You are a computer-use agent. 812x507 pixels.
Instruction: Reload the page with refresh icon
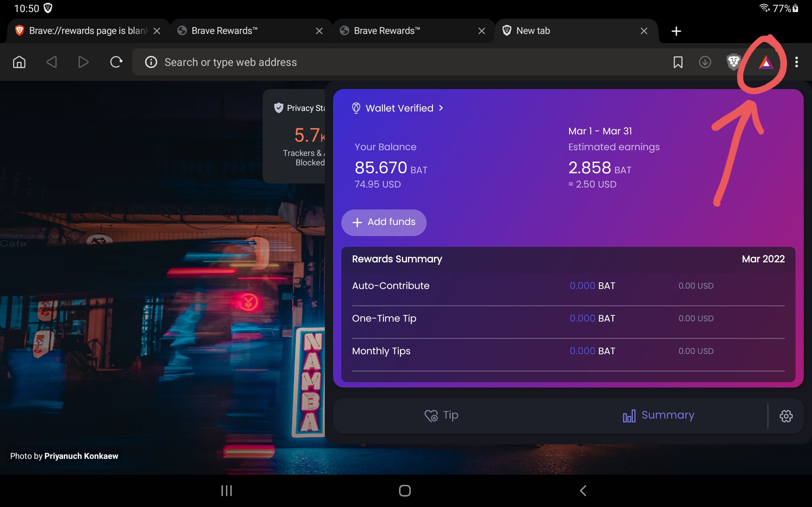[116, 62]
